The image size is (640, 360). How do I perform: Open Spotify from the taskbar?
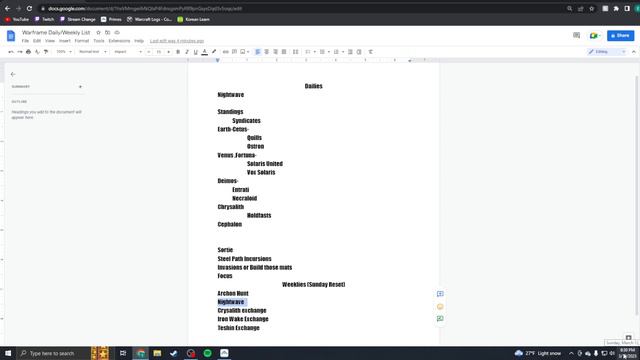pos(207,353)
